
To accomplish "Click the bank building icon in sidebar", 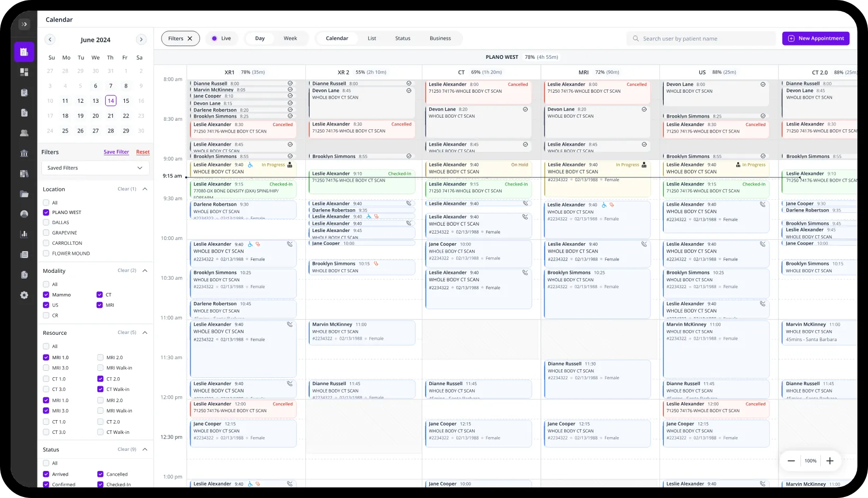I will [x=24, y=154].
